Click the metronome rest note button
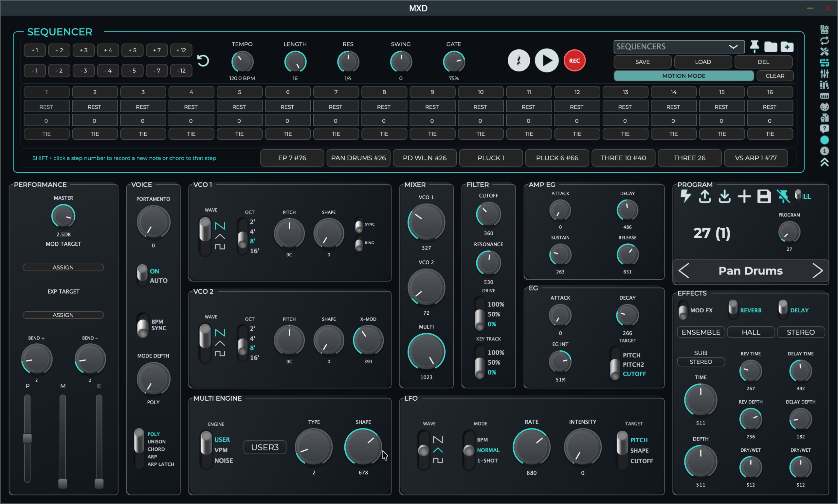 tap(519, 61)
